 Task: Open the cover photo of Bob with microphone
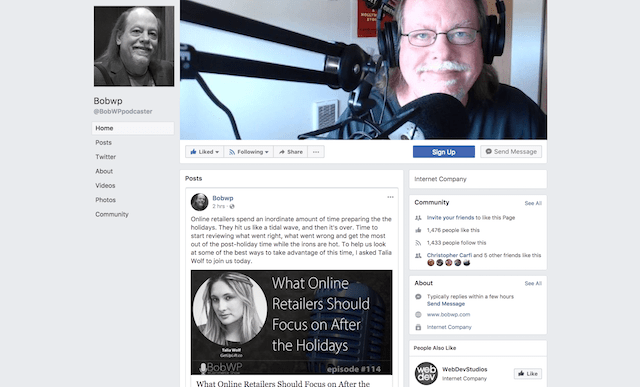(363, 70)
